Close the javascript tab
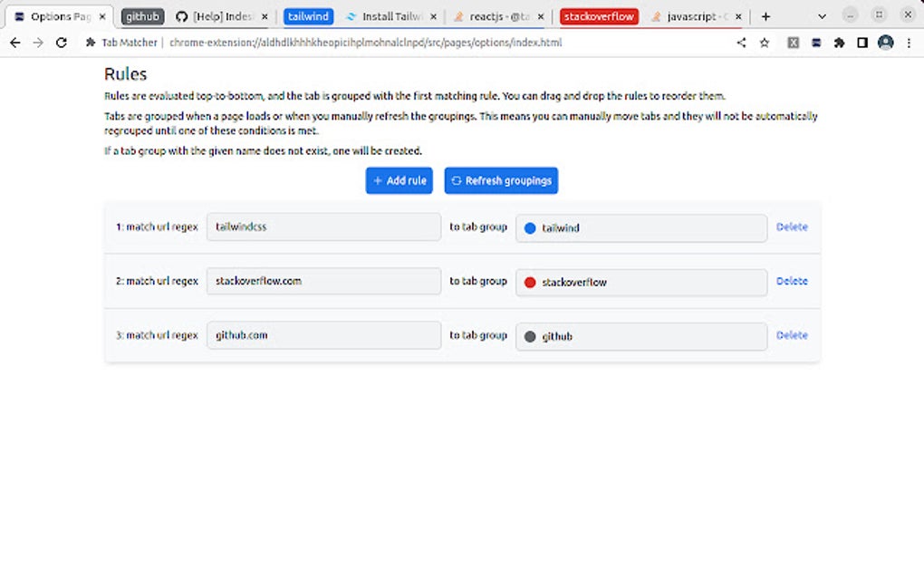This screenshot has width=924, height=578. 738,16
